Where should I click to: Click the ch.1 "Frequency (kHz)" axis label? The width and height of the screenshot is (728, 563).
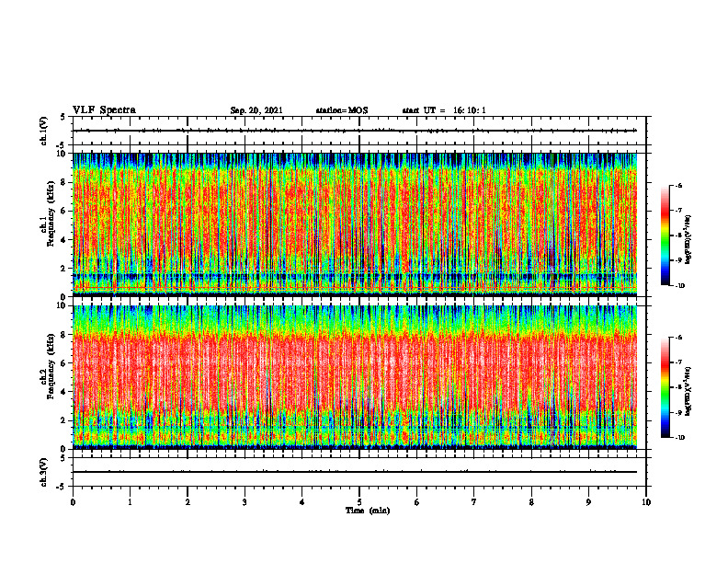pyautogui.click(x=51, y=213)
